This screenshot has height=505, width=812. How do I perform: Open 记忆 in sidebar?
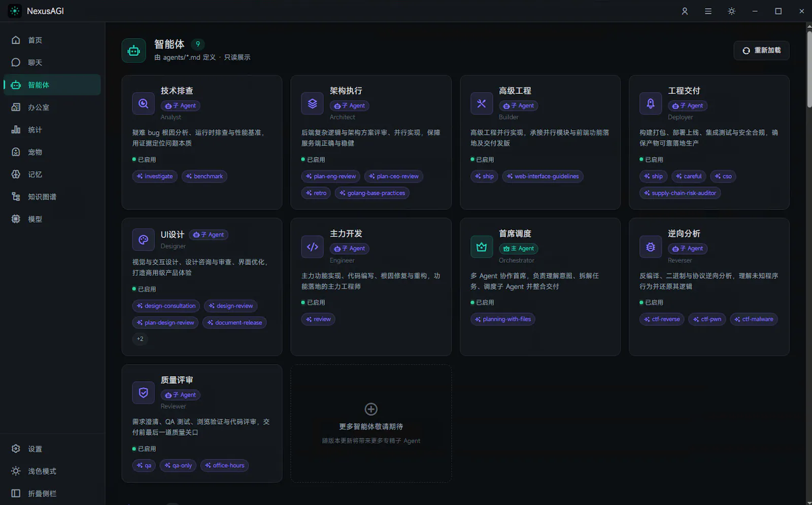point(52,174)
